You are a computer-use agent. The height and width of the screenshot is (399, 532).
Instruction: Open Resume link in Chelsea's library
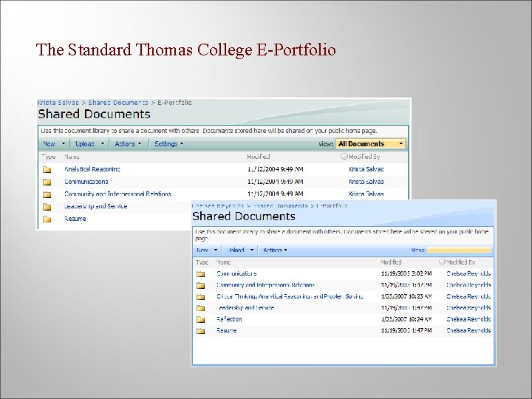[x=226, y=330]
